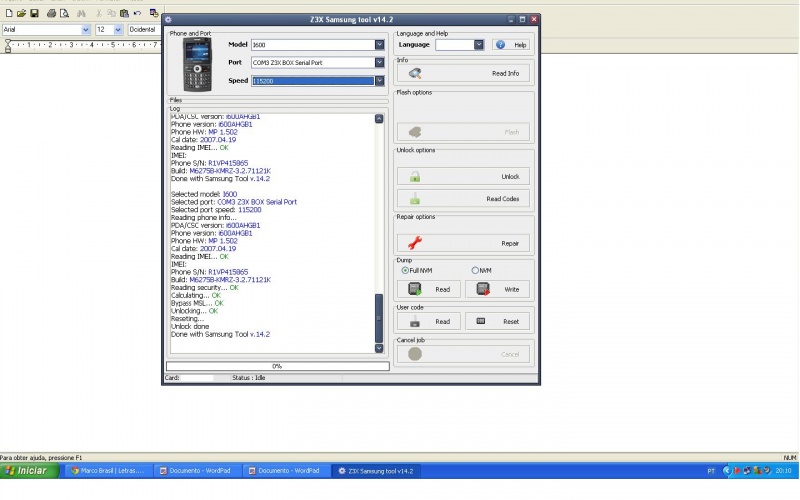
Task: Open the Model dropdown showing I600
Action: click(x=380, y=45)
